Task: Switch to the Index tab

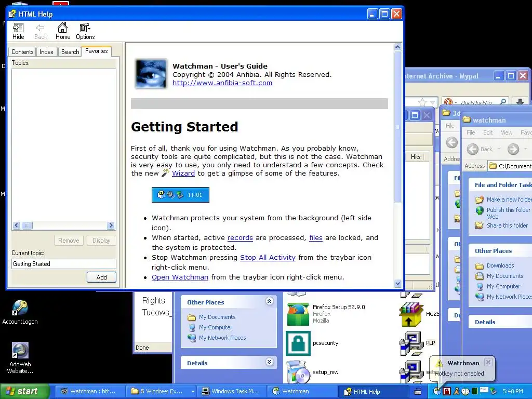Action: (46, 52)
